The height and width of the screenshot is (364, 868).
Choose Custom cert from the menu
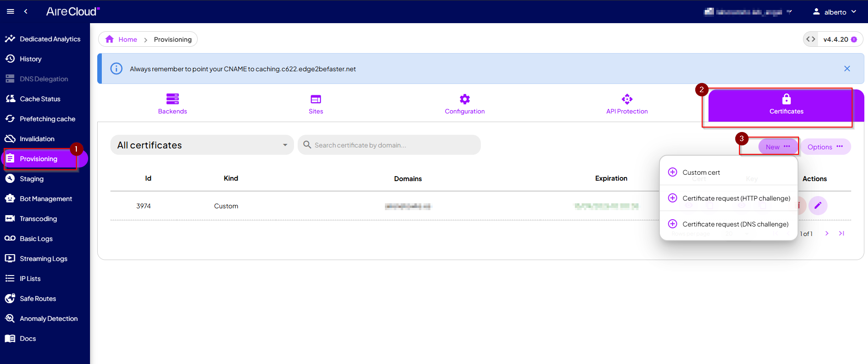(x=728, y=172)
